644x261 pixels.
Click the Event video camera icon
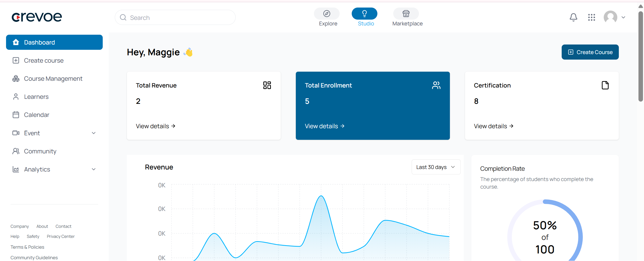[x=16, y=133]
